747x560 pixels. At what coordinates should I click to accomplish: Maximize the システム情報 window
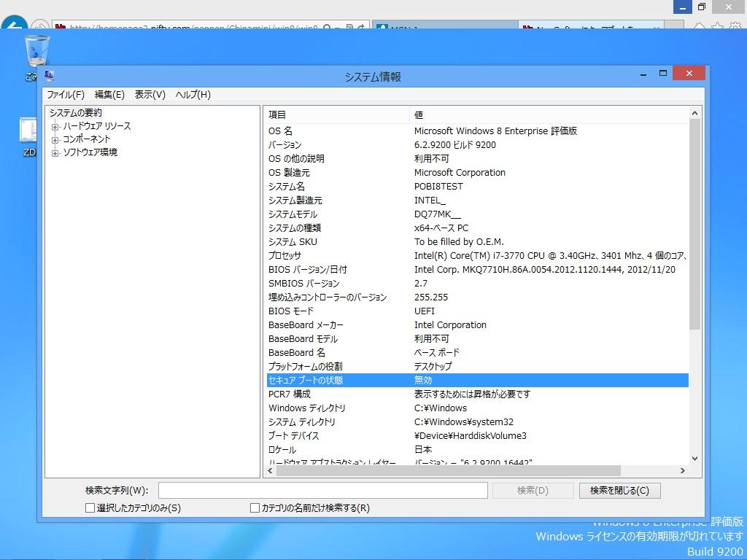click(x=662, y=74)
